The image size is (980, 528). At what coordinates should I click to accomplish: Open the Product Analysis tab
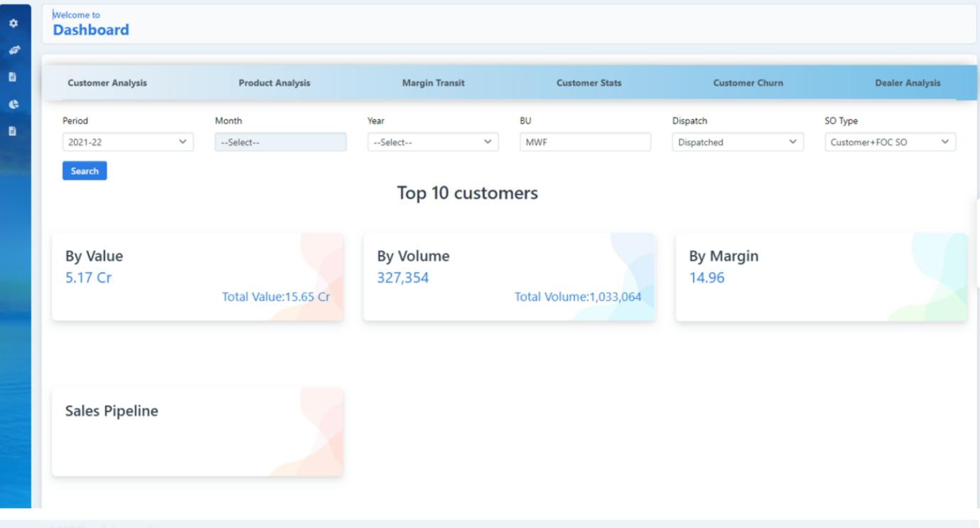(x=274, y=83)
